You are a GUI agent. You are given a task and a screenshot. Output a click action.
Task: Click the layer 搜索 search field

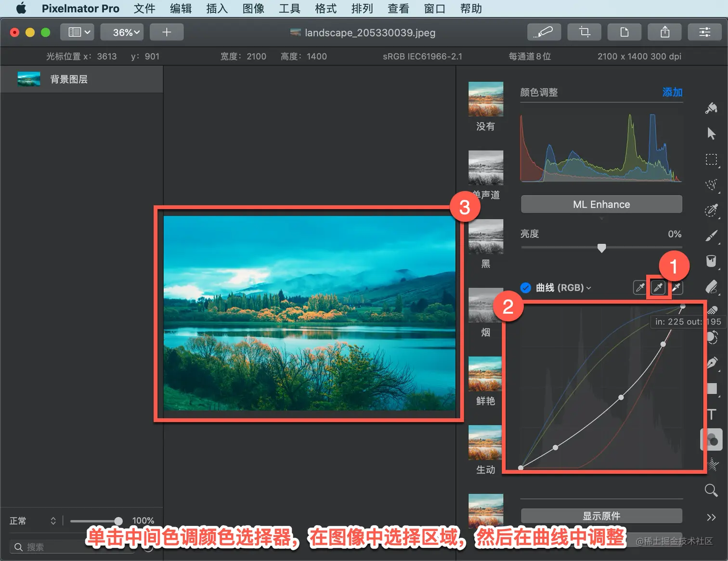click(x=72, y=547)
